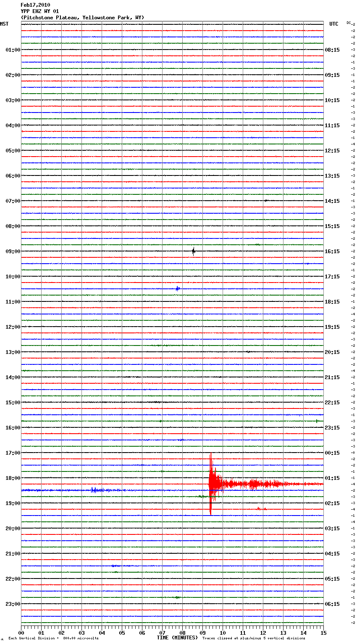Click the '14:15' UTC time label
357x644 pixels.
coord(332,201)
